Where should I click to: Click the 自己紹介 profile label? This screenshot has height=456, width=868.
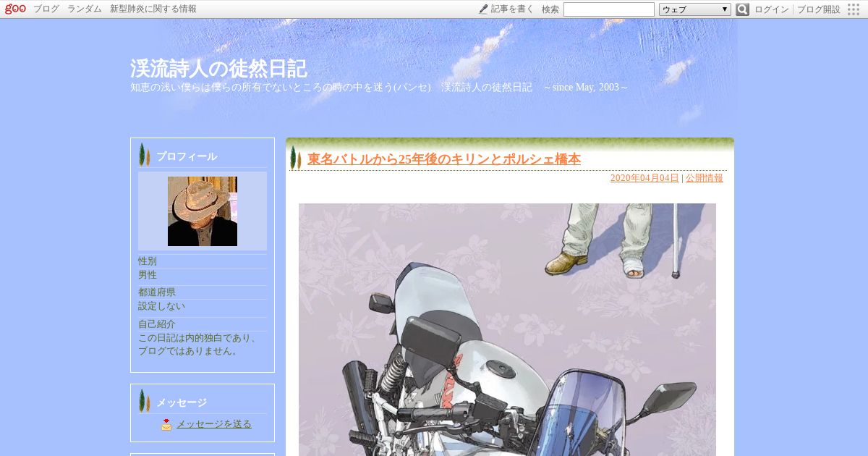point(157,324)
